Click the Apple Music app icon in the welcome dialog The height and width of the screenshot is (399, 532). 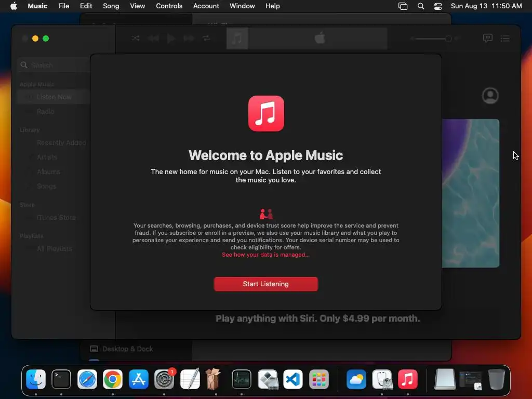[x=266, y=113]
